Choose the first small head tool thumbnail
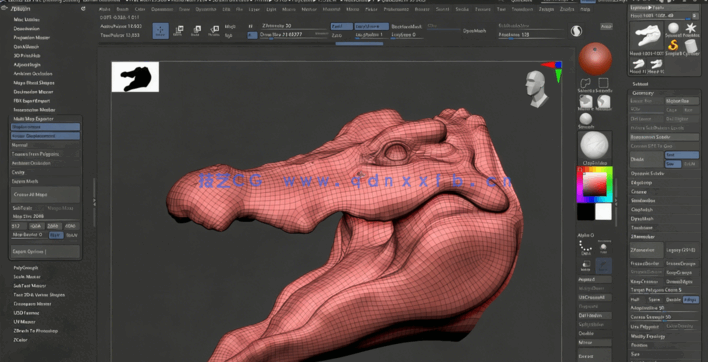Screen dimensions: 708x362 pyautogui.click(x=638, y=64)
